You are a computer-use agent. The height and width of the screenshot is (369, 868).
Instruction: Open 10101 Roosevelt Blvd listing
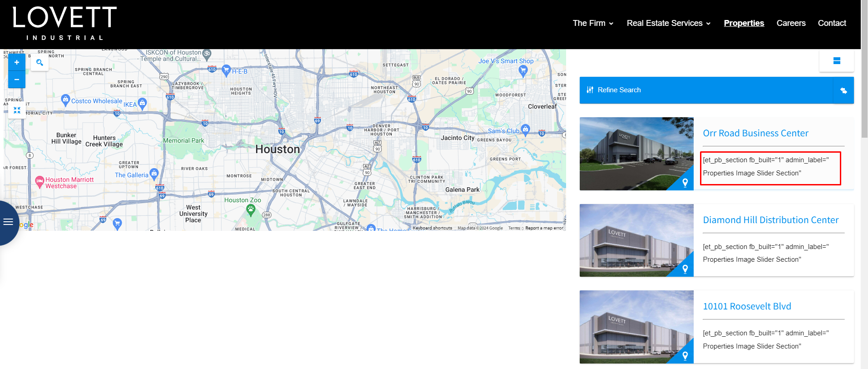click(747, 306)
